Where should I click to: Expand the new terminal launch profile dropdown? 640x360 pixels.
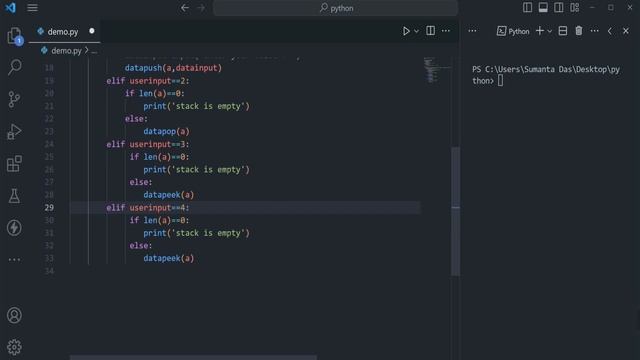[550, 31]
